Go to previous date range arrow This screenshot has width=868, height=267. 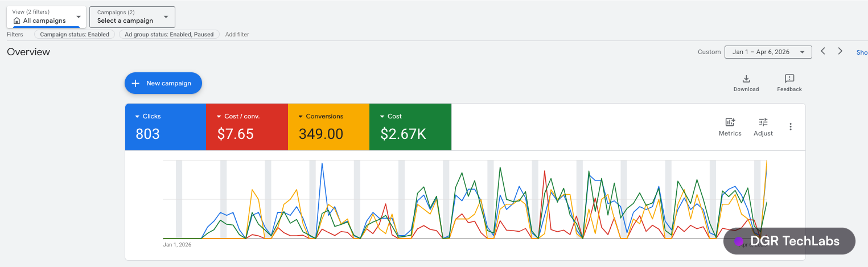(x=823, y=51)
